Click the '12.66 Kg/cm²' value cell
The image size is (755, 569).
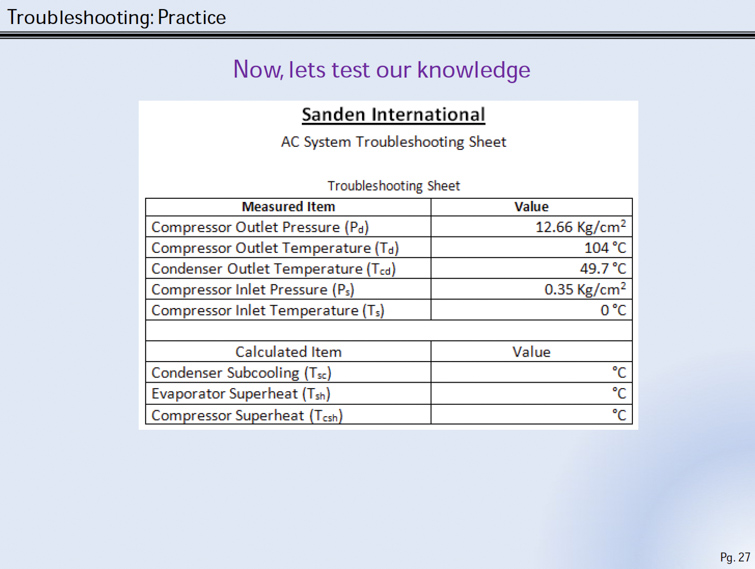532,227
